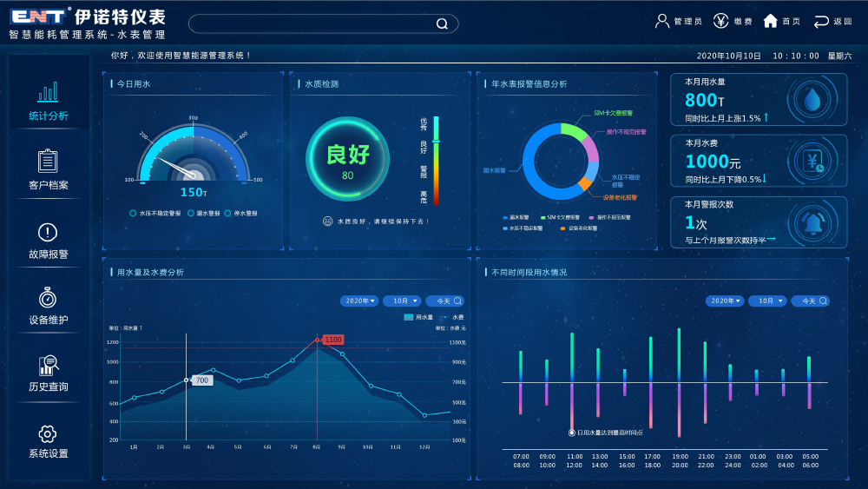This screenshot has width=868, height=489.
Task: Click the 缴费 payment yen icon
Action: 720,21
